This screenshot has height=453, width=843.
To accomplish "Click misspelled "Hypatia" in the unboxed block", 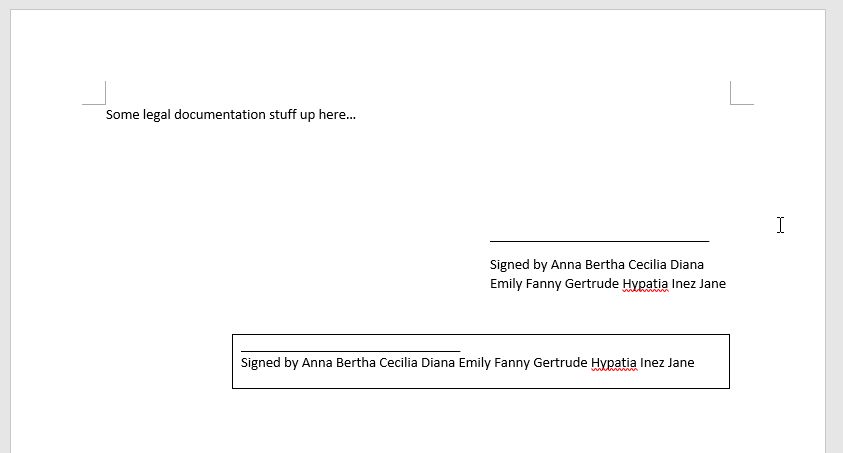I will point(644,284).
